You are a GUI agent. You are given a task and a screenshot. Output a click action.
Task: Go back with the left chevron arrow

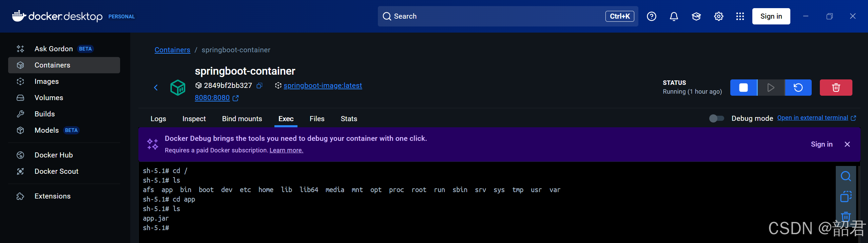(156, 88)
